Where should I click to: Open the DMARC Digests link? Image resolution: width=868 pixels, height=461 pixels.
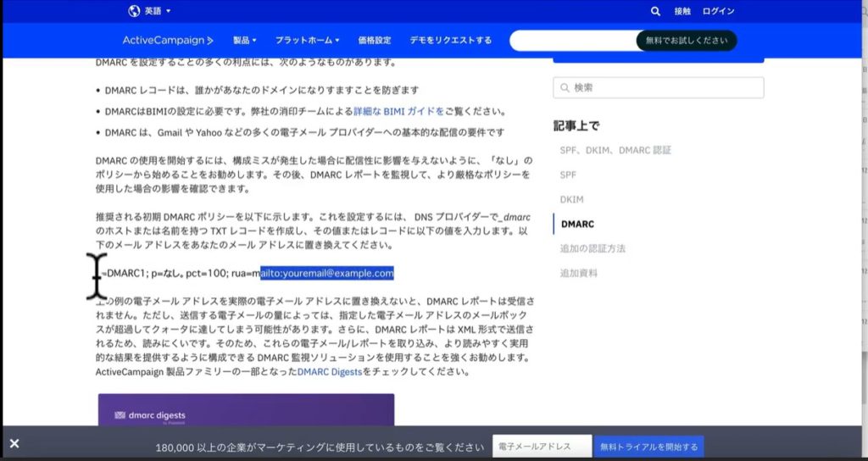(329, 372)
